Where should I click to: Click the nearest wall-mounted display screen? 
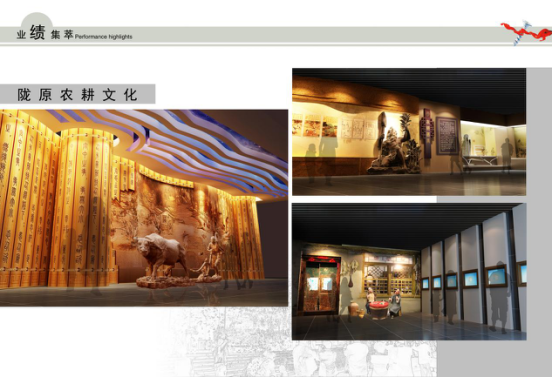tap(522, 273)
